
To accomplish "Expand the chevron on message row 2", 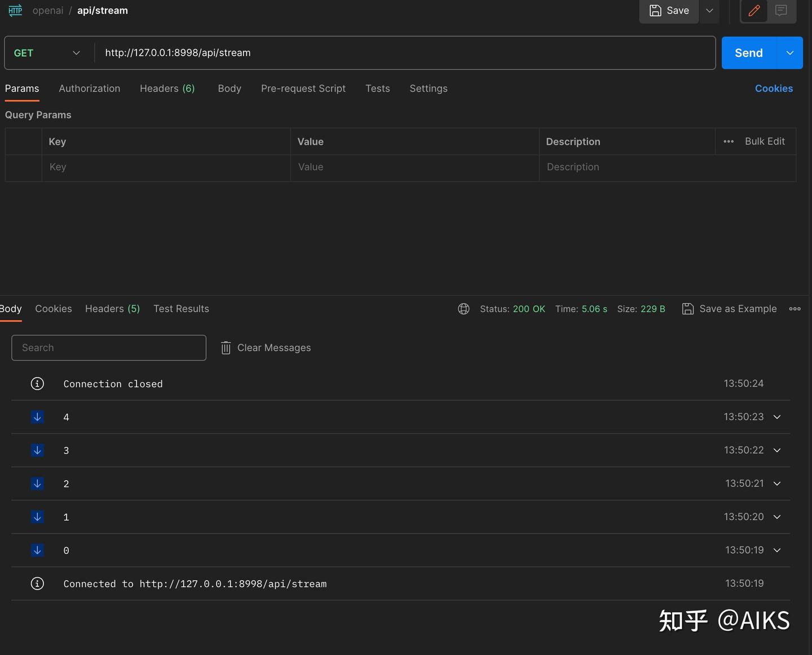I will [776, 484].
